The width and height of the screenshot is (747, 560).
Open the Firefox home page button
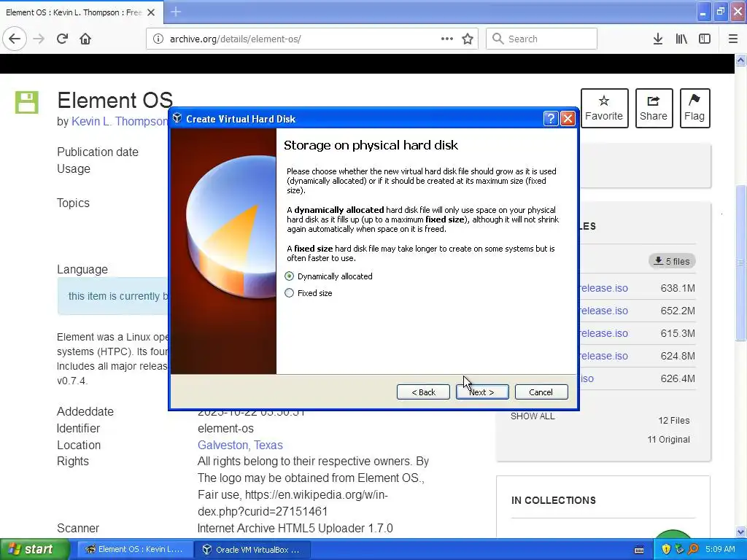(x=85, y=39)
